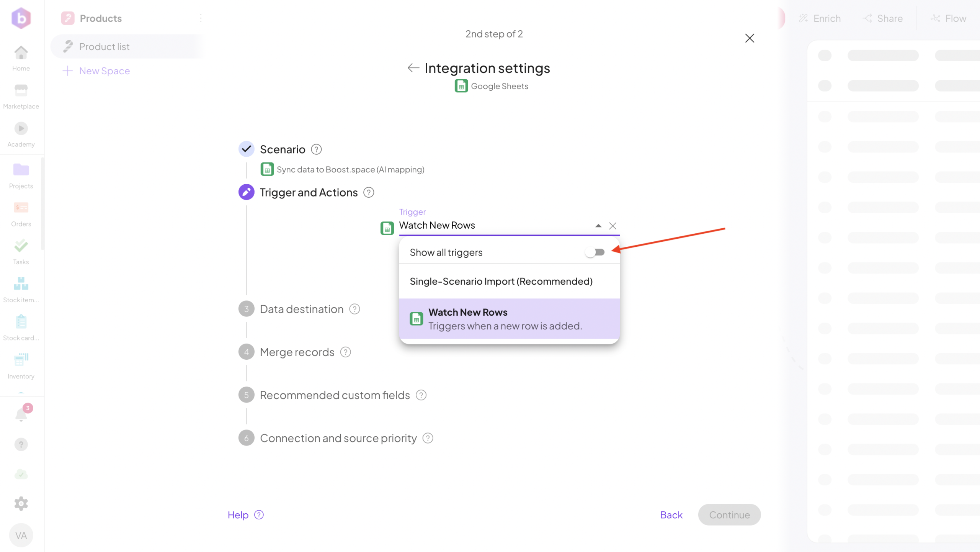The image size is (980, 552).
Task: Toggle the Show all triggers switch
Action: 595,252
